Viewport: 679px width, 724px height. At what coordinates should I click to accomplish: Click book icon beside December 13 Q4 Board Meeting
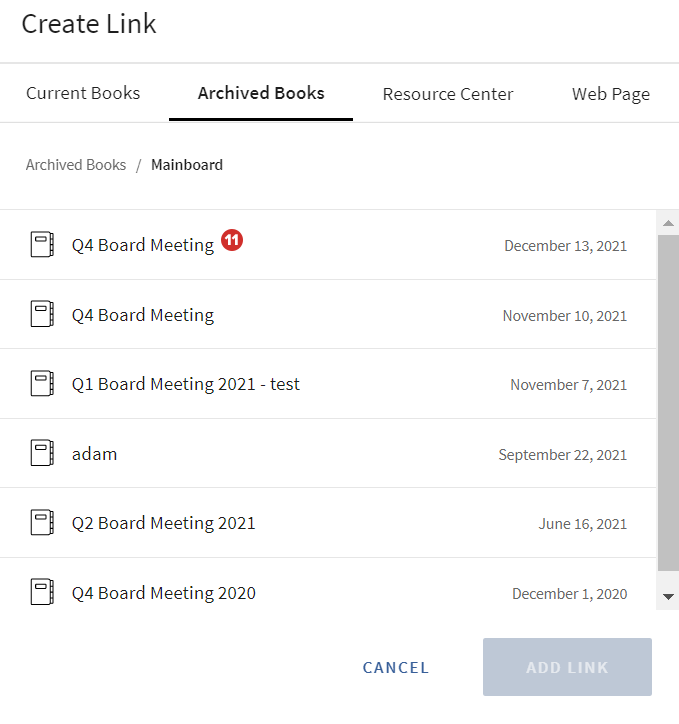(x=41, y=245)
